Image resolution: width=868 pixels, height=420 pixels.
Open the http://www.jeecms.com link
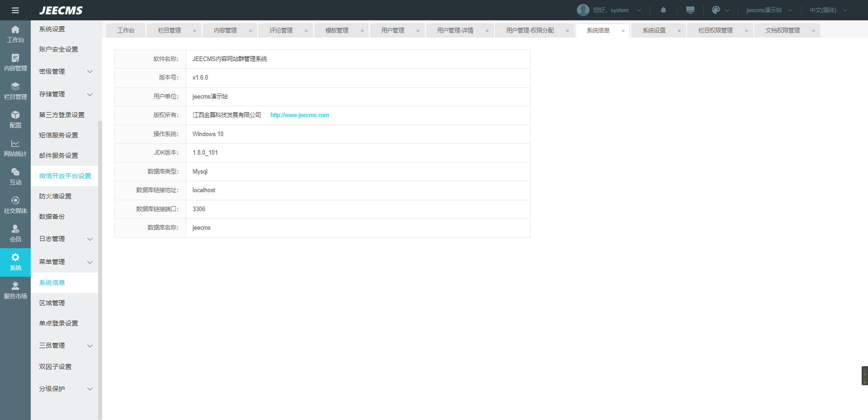pyautogui.click(x=300, y=115)
